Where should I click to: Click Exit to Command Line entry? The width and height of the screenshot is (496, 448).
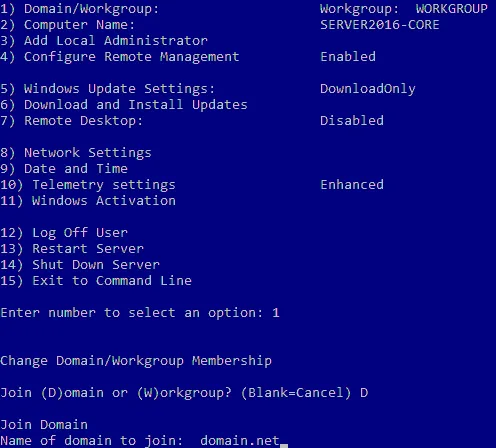[x=96, y=281]
